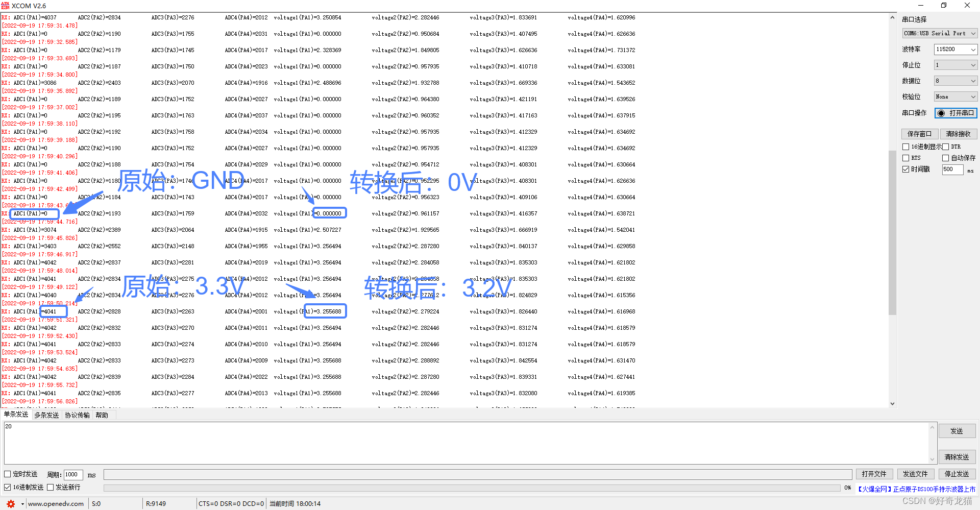
Task: Open the COM6 USB Serial Port dropdown
Action: (x=940, y=33)
